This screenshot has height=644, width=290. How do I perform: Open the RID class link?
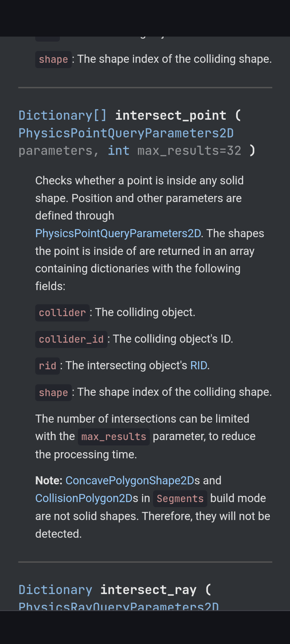(x=199, y=365)
